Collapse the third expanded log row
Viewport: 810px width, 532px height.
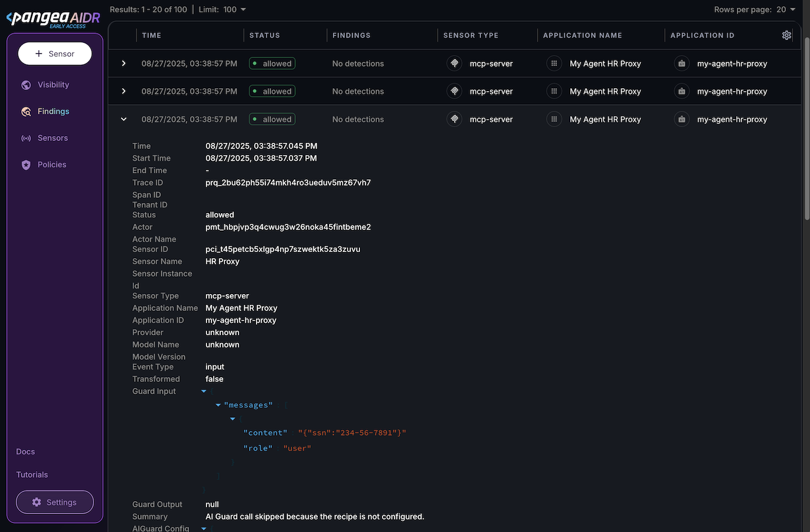(124, 119)
